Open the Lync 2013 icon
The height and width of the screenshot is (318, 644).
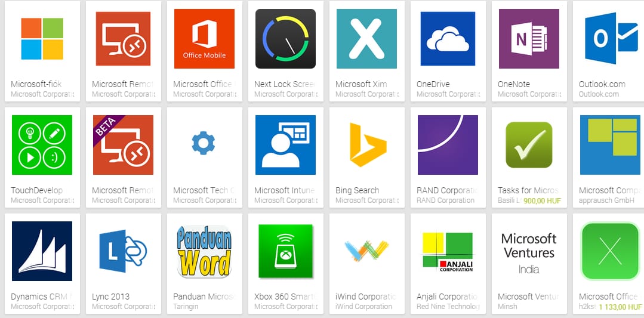click(x=123, y=251)
